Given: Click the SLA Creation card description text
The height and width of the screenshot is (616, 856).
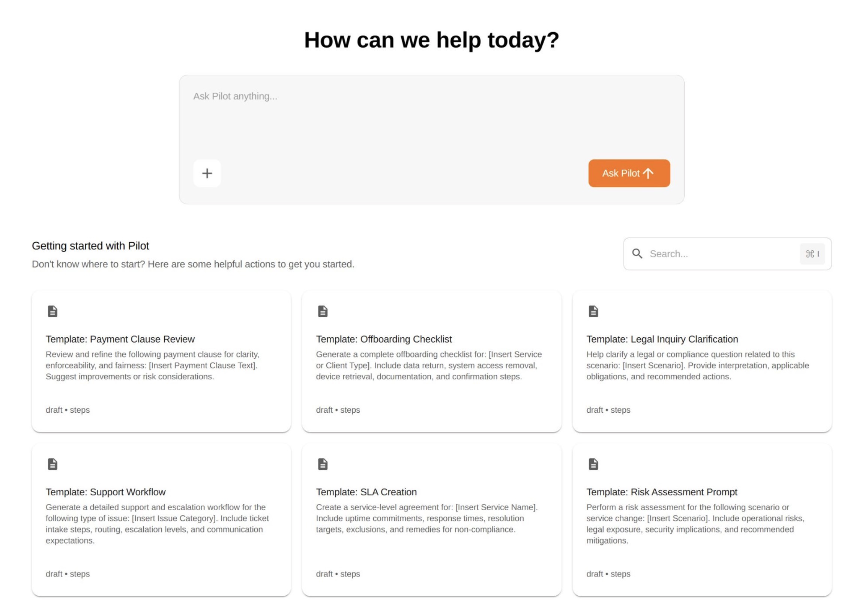Looking at the screenshot, I should click(426, 518).
